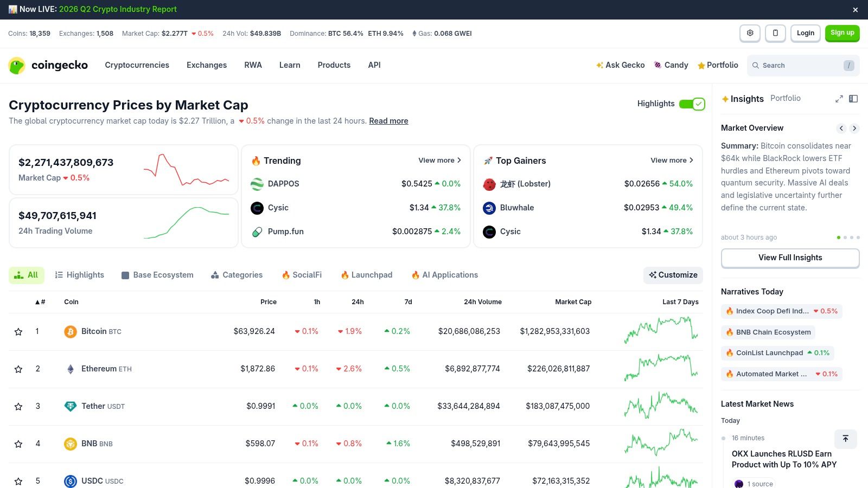Click the CoinGecko logo
Viewport: 868px width, 488px height.
[48, 65]
